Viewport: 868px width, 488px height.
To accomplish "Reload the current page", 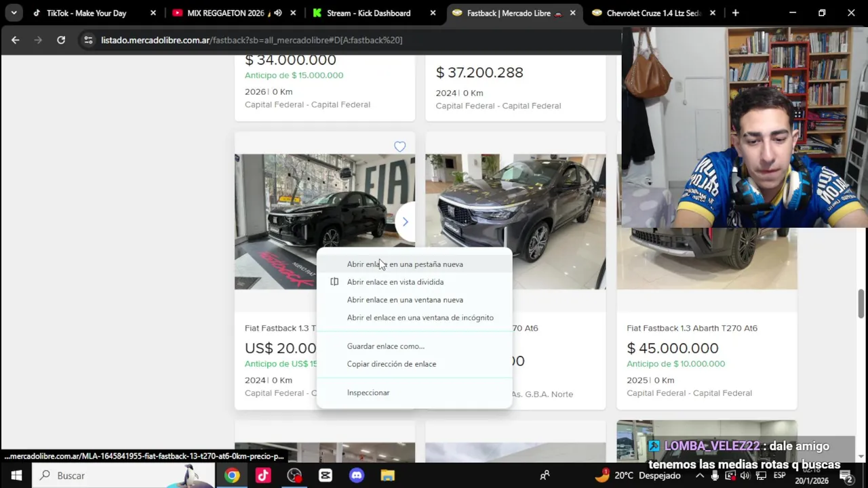I will pos(61,40).
